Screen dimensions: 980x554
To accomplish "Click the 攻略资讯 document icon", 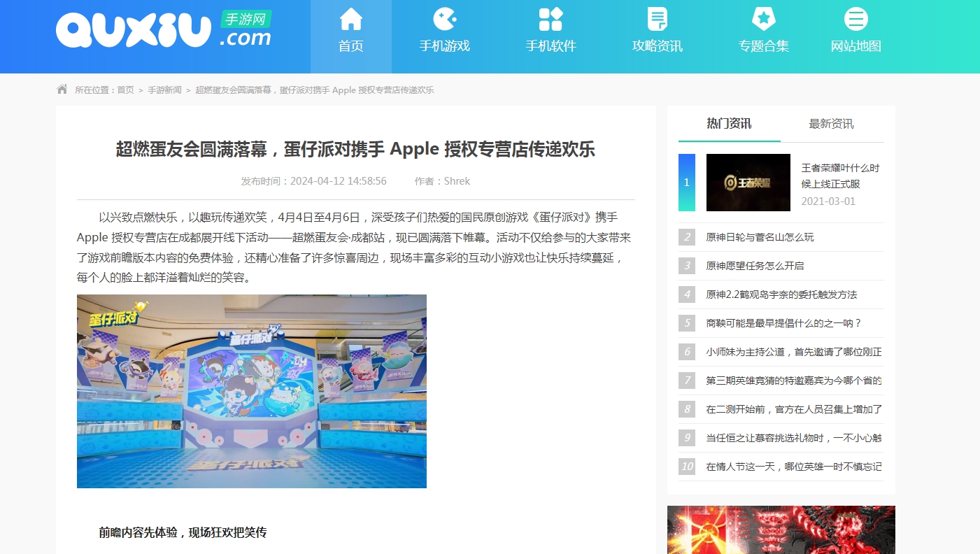I will (658, 19).
